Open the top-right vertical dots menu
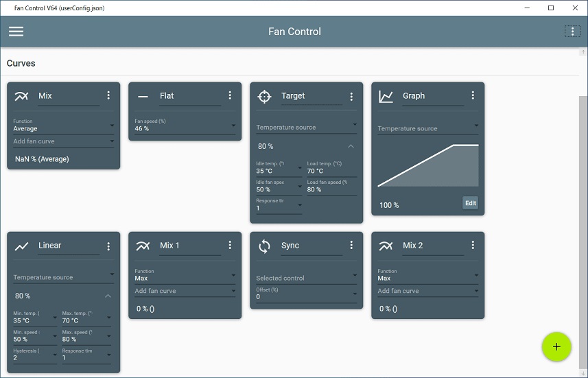The height and width of the screenshot is (378, 588). 572,32
